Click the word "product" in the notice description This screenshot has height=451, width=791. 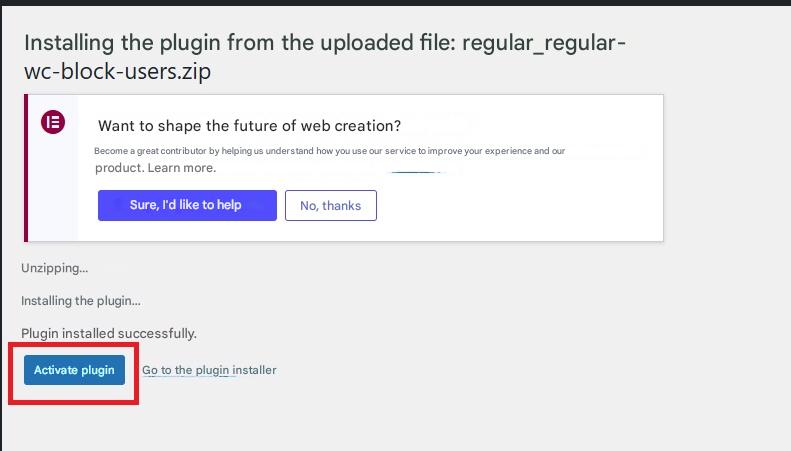tap(119, 168)
